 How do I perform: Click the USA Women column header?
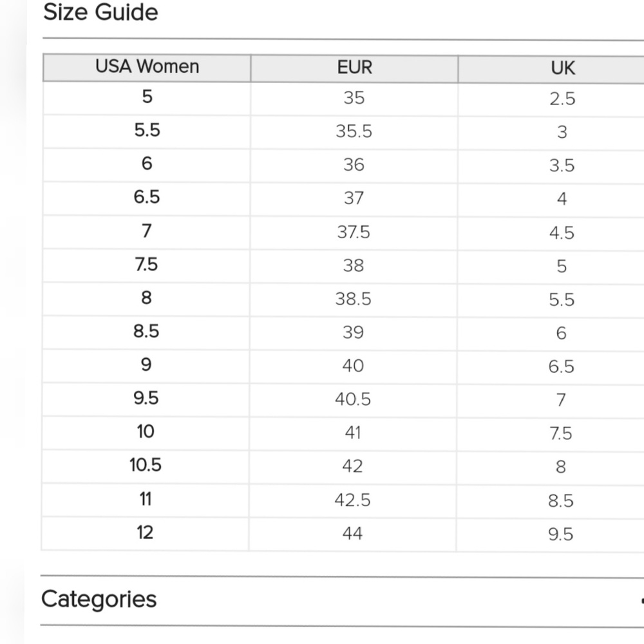tap(147, 67)
